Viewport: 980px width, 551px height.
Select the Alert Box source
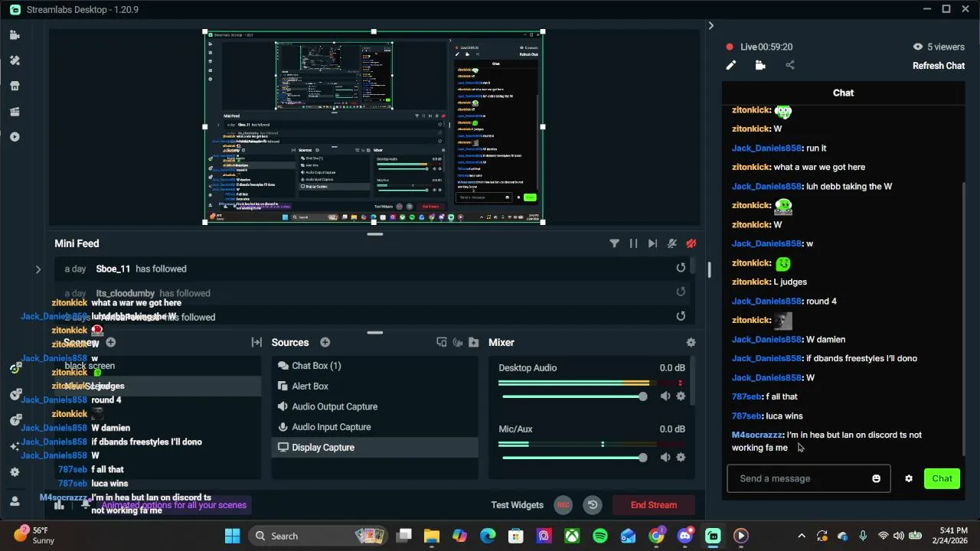click(374, 386)
